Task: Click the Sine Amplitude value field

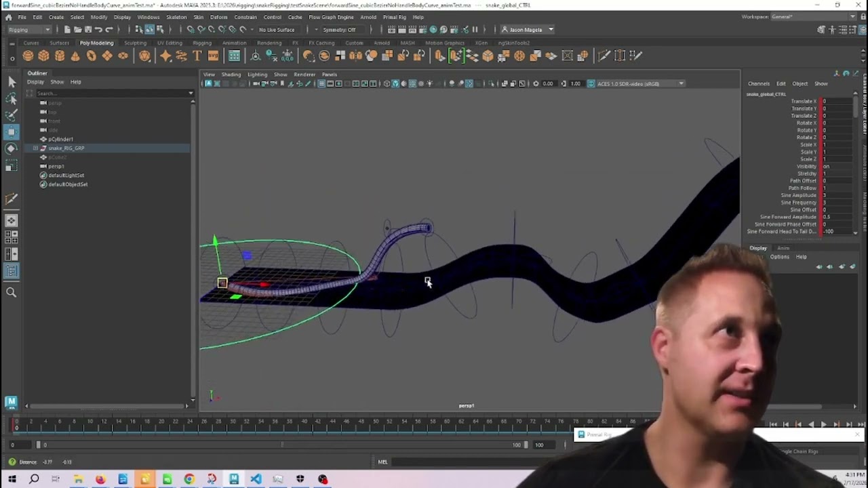Action: click(837, 195)
